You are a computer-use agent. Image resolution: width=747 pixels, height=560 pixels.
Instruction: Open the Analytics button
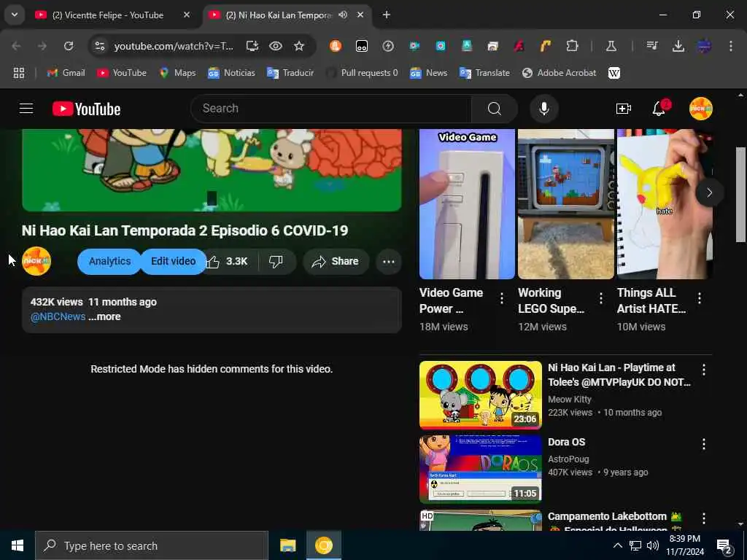[109, 262]
